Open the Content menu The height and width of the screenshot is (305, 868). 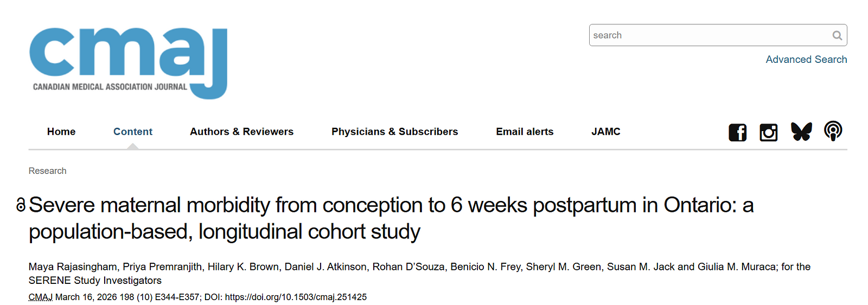coord(133,132)
